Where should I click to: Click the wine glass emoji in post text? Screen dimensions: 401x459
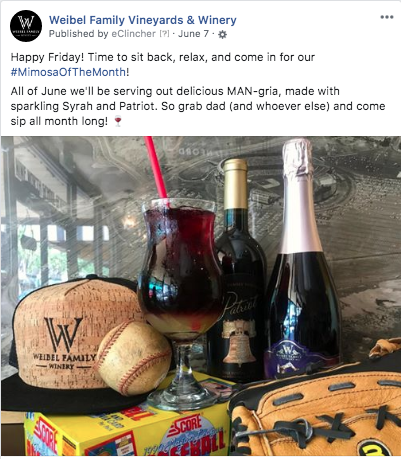118,121
